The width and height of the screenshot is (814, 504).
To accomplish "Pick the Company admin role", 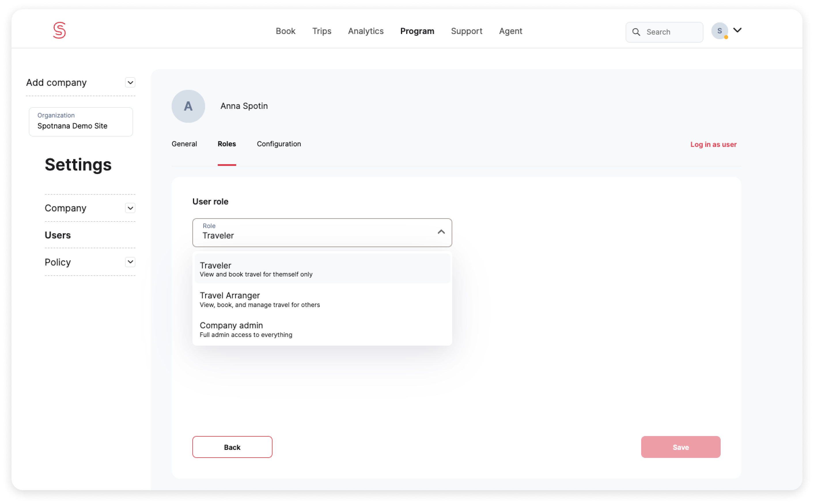I will click(322, 329).
